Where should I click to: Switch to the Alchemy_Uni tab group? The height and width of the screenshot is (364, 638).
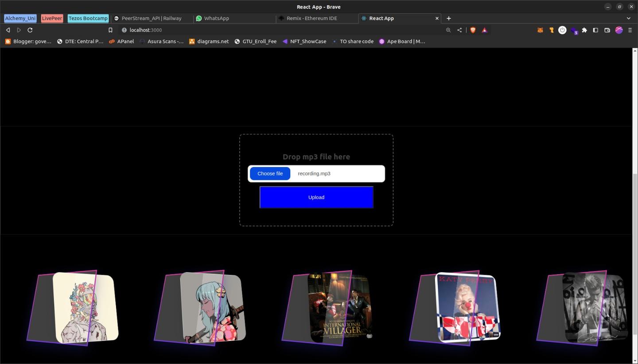pos(20,18)
